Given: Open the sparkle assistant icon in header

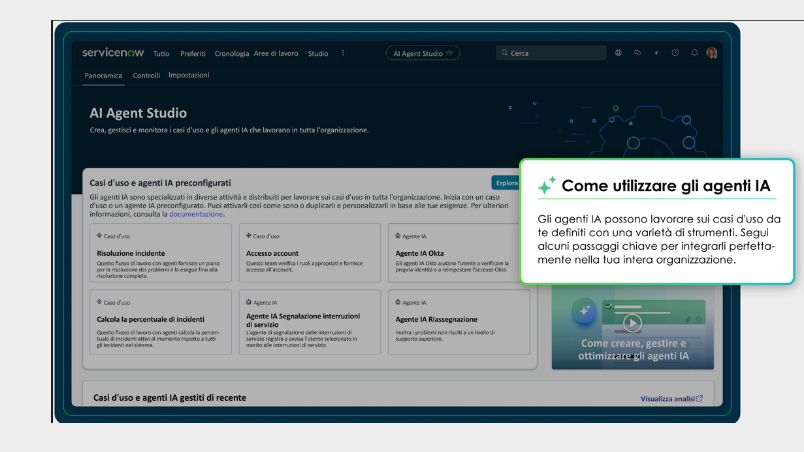Looking at the screenshot, I should click(x=656, y=52).
